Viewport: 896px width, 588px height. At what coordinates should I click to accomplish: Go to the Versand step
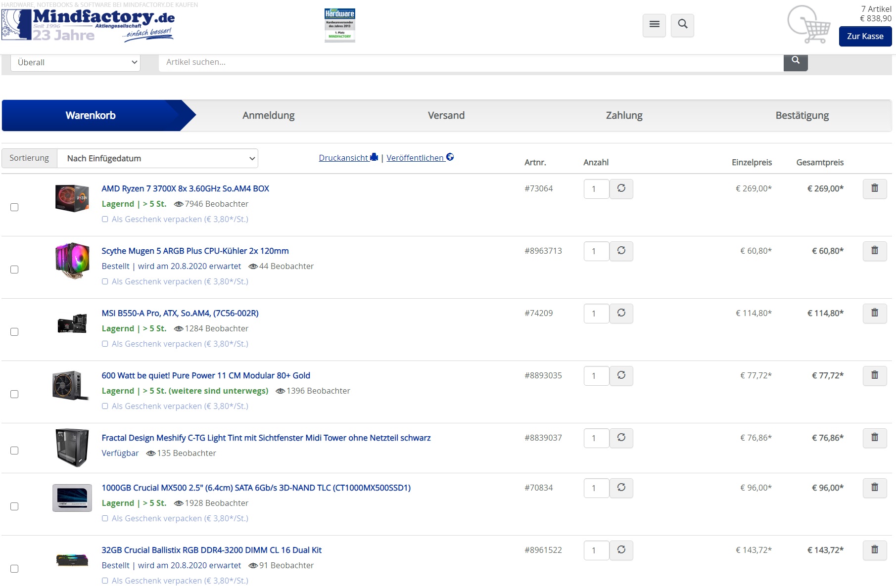coord(446,115)
